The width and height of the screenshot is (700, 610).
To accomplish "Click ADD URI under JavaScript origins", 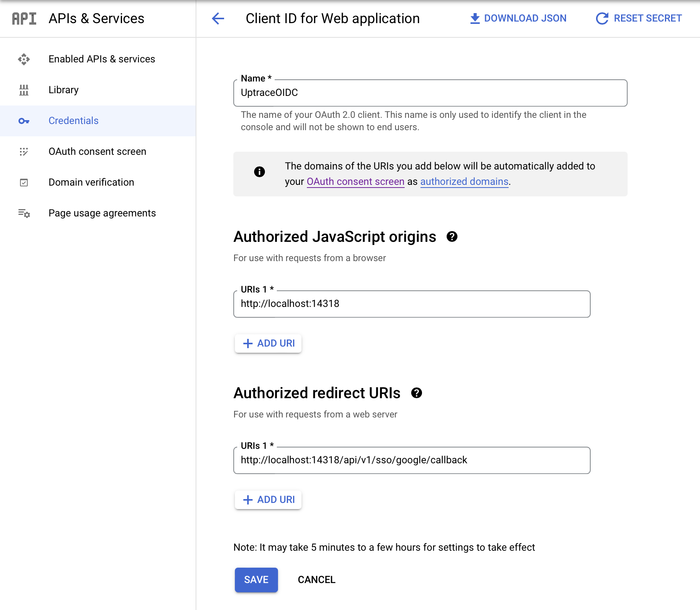I will coord(268,343).
